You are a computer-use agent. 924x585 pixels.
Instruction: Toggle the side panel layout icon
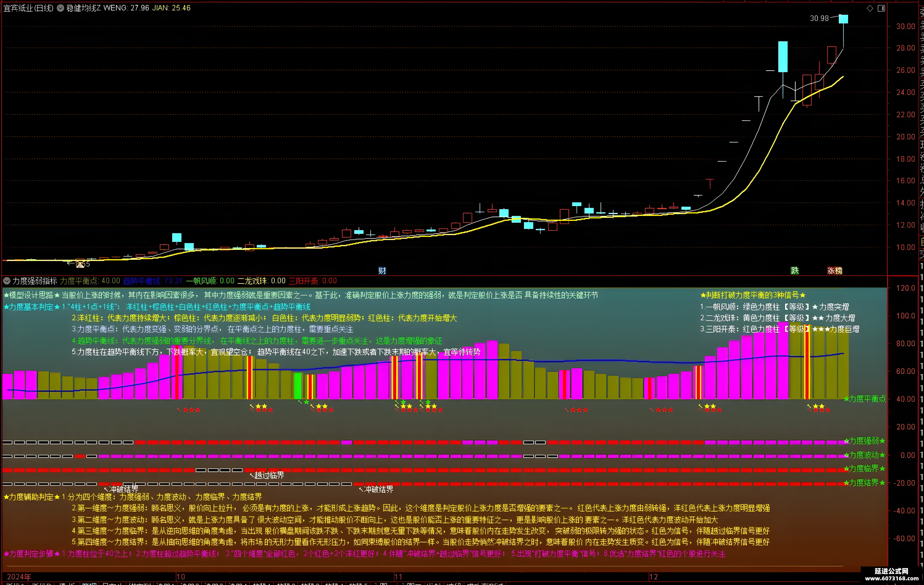click(881, 8)
